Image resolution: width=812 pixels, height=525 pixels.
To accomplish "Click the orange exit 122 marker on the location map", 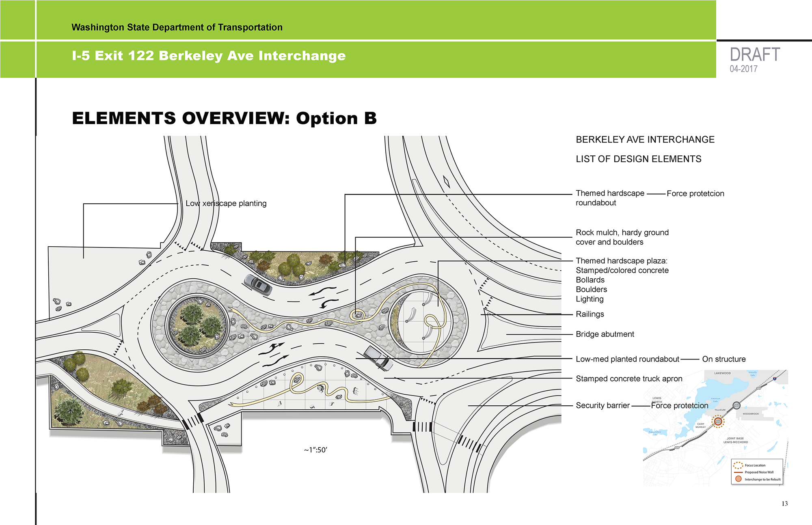I will tap(718, 422).
